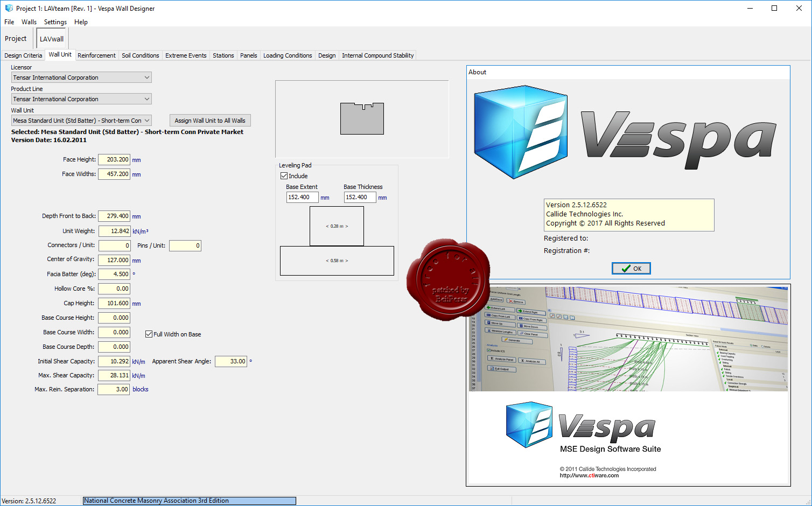Click OK in the About dialog

click(631, 269)
